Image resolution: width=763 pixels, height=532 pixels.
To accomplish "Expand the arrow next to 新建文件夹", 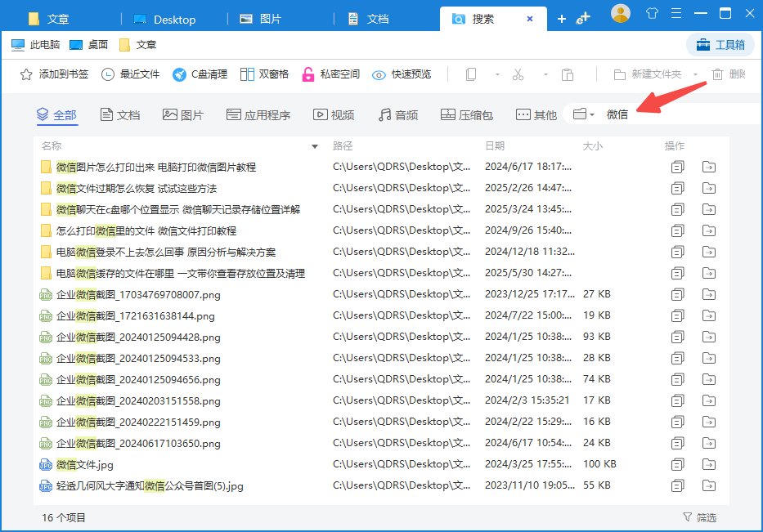I will pyautogui.click(x=696, y=74).
